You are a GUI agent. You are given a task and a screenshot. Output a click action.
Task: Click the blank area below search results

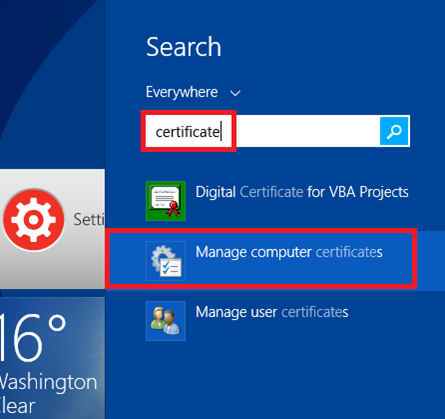point(275,380)
